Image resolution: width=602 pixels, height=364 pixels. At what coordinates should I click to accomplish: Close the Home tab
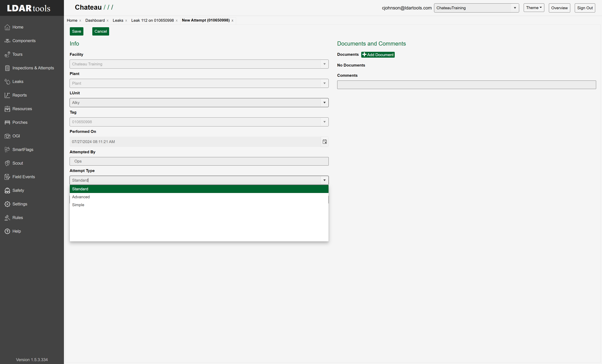[80, 21]
